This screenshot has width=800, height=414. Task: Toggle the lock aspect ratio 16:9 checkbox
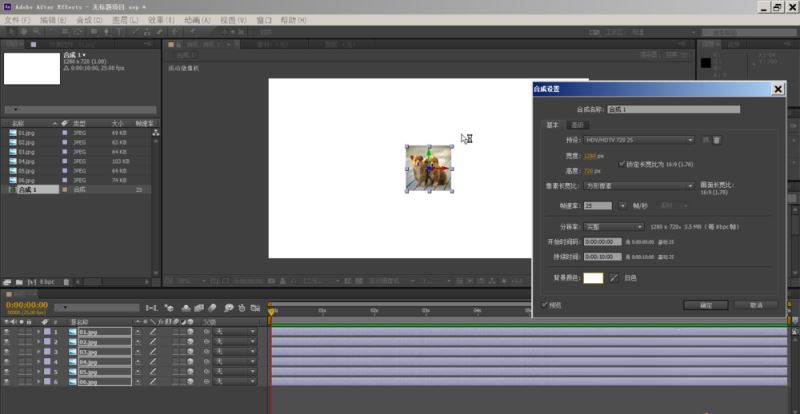[x=621, y=164]
